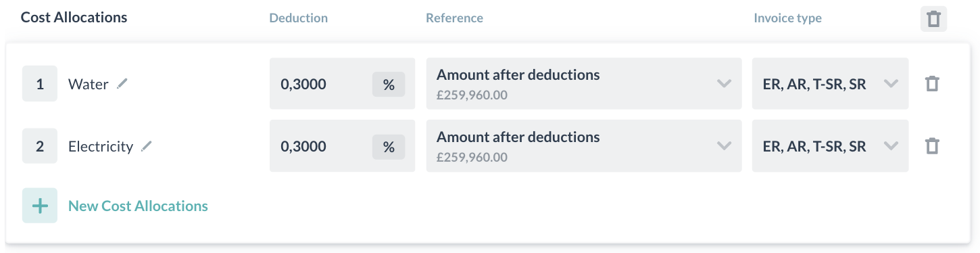The image size is (980, 253).
Task: Expand Water's invoice type dropdown
Action: pyautogui.click(x=830, y=84)
